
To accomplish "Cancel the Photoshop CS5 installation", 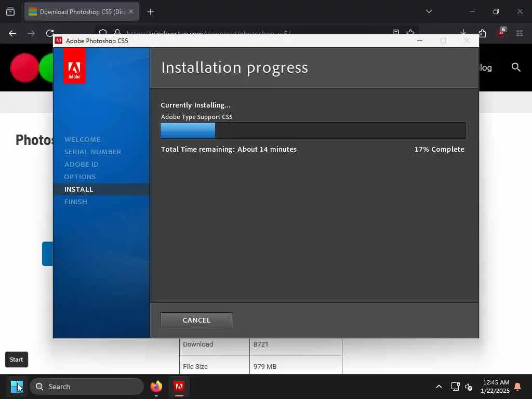I will (196, 320).
